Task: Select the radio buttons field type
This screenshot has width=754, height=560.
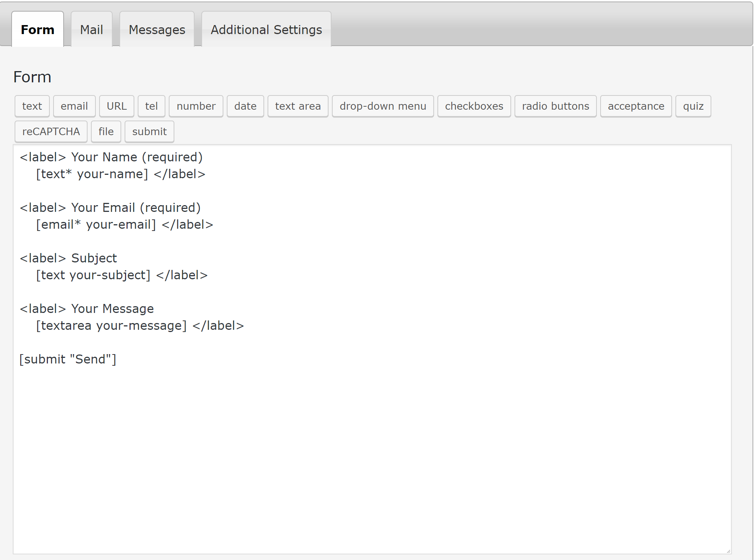Action: (x=555, y=106)
